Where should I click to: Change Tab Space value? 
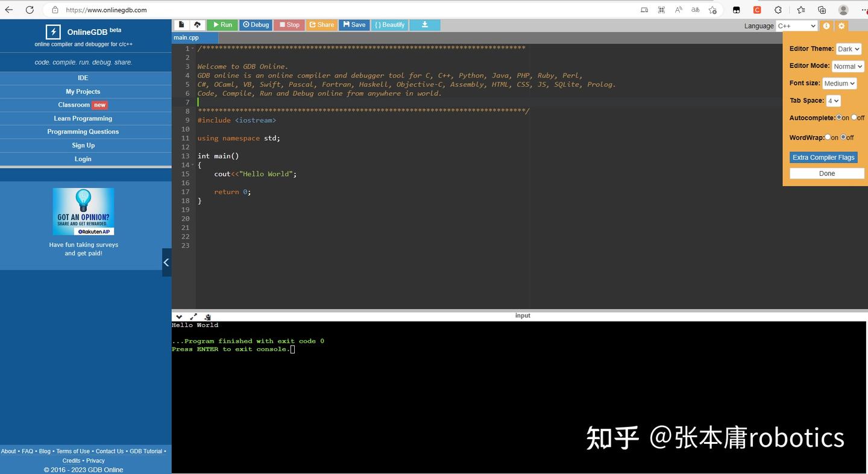[x=832, y=101]
